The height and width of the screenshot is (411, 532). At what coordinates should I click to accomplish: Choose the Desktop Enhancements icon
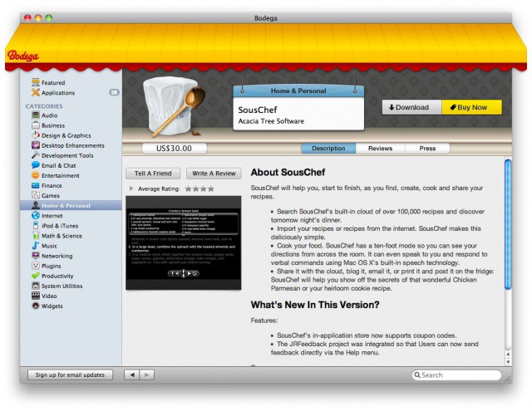pos(36,145)
